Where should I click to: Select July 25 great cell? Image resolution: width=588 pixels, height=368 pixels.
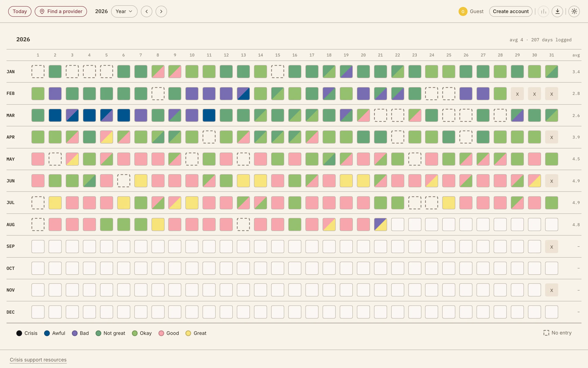(449, 202)
